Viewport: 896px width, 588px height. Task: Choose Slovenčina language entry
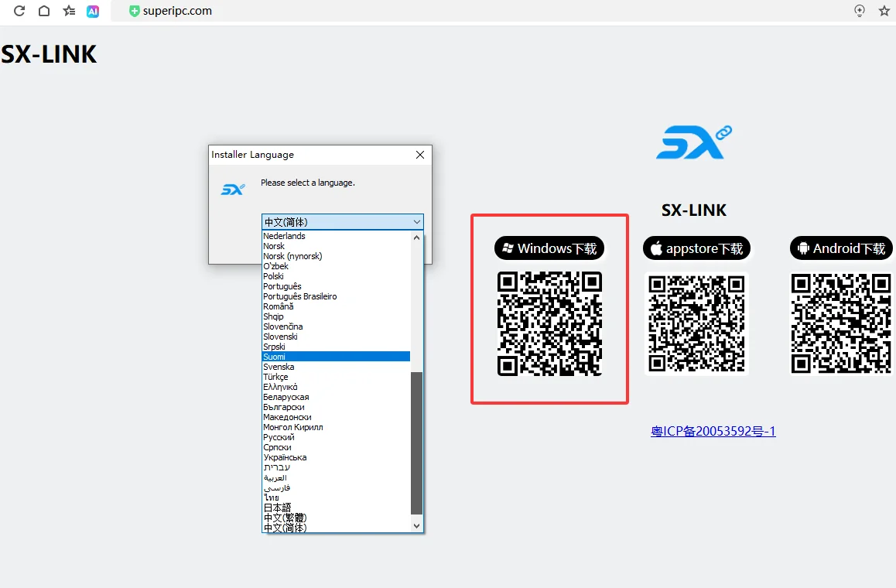336,326
